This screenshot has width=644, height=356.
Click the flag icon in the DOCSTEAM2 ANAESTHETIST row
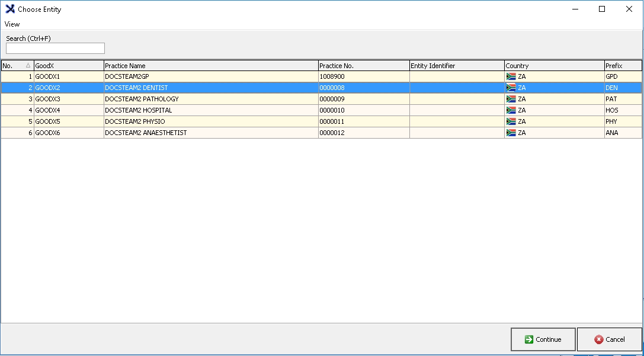click(511, 133)
